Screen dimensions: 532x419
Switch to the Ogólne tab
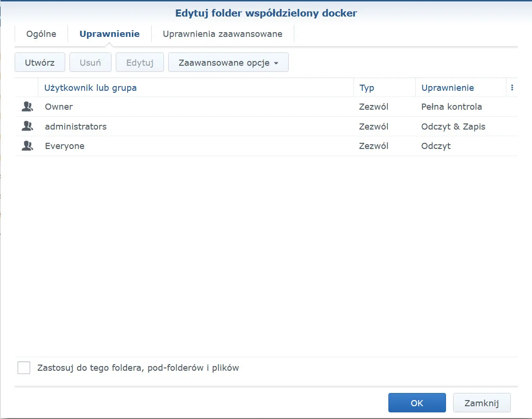click(x=41, y=34)
